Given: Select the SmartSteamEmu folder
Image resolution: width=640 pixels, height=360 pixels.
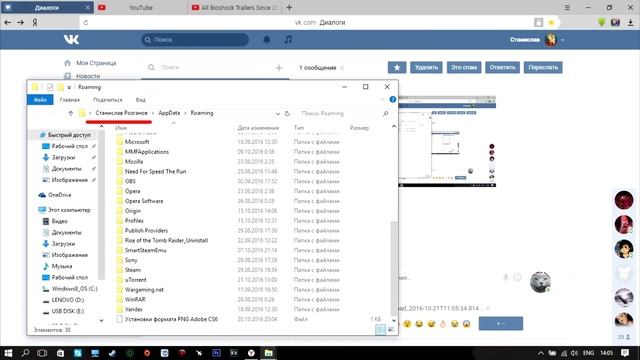Looking at the screenshot, I should pos(145,250).
